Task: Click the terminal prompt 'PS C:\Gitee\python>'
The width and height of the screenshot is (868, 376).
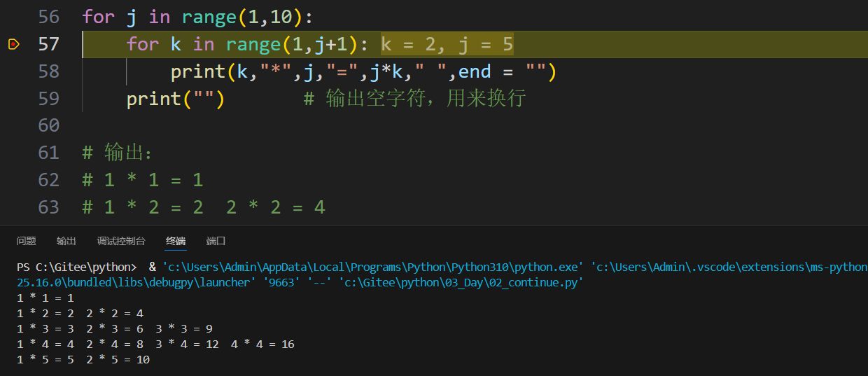Action: pyautogui.click(x=77, y=267)
